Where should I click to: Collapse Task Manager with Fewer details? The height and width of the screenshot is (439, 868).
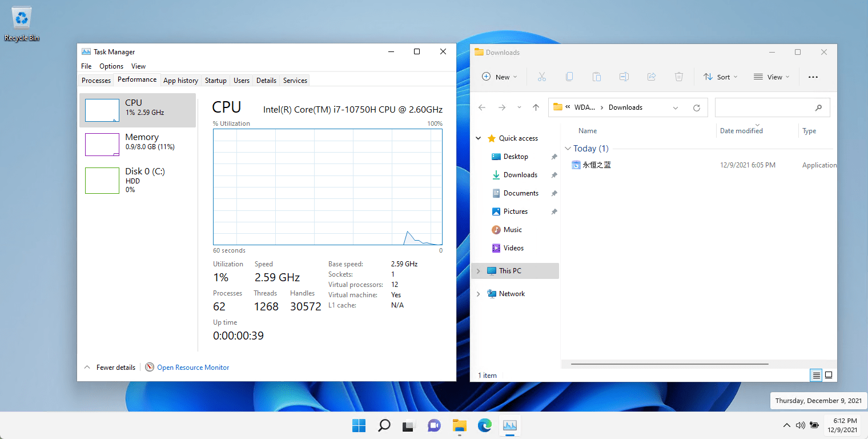pos(110,368)
